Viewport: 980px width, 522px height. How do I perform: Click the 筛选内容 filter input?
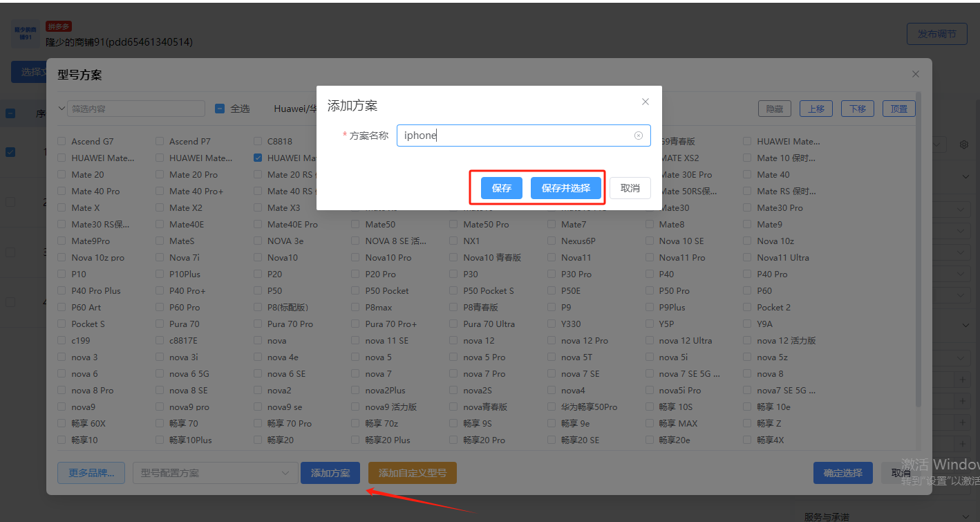(x=138, y=109)
